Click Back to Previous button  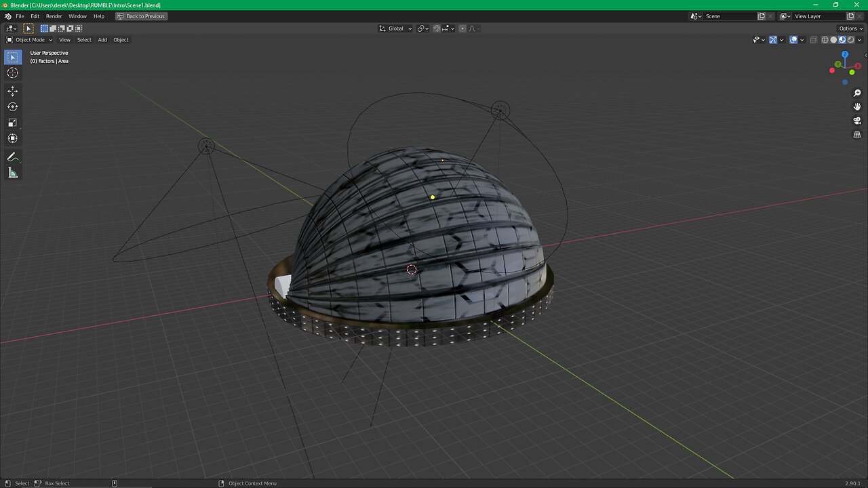(x=141, y=16)
